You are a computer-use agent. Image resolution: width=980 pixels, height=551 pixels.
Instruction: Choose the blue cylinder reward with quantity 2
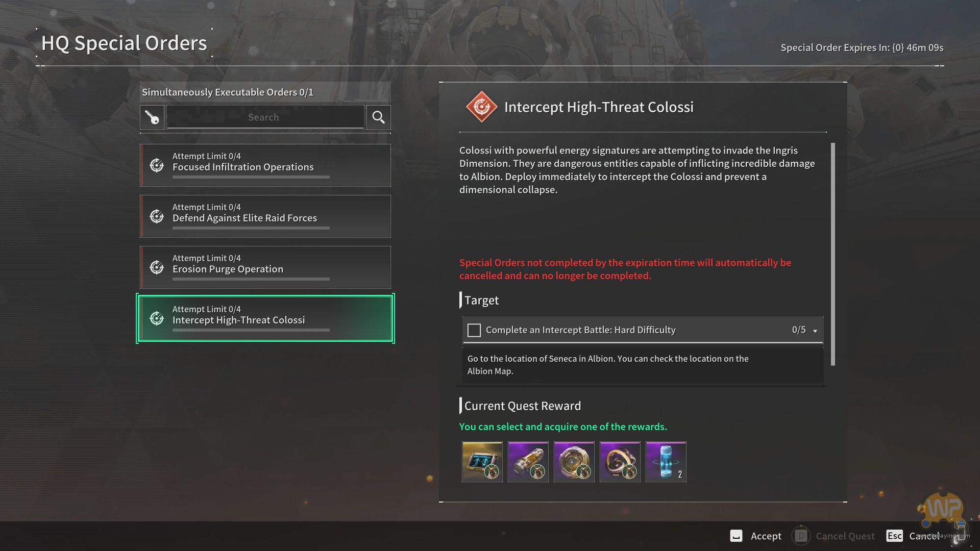(x=666, y=462)
